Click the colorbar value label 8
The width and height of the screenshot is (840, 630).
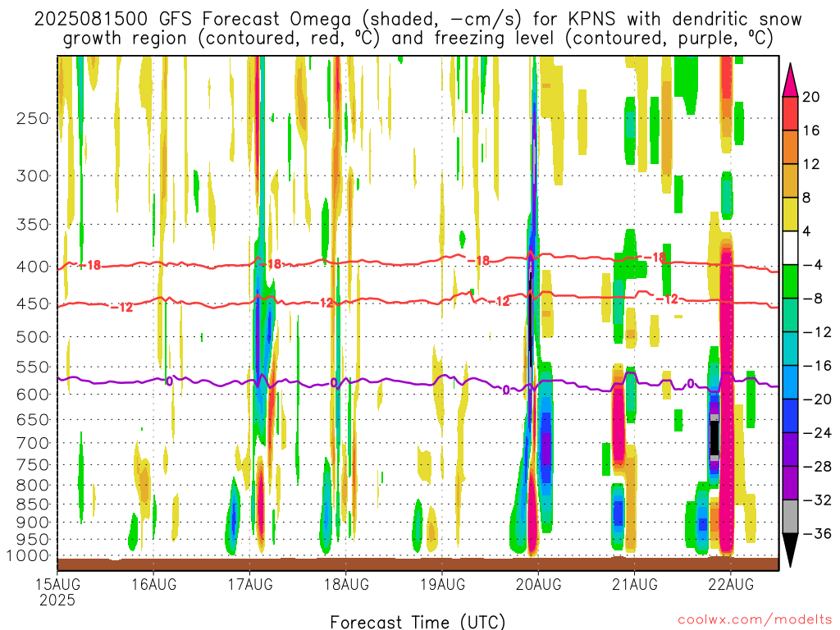807,199
